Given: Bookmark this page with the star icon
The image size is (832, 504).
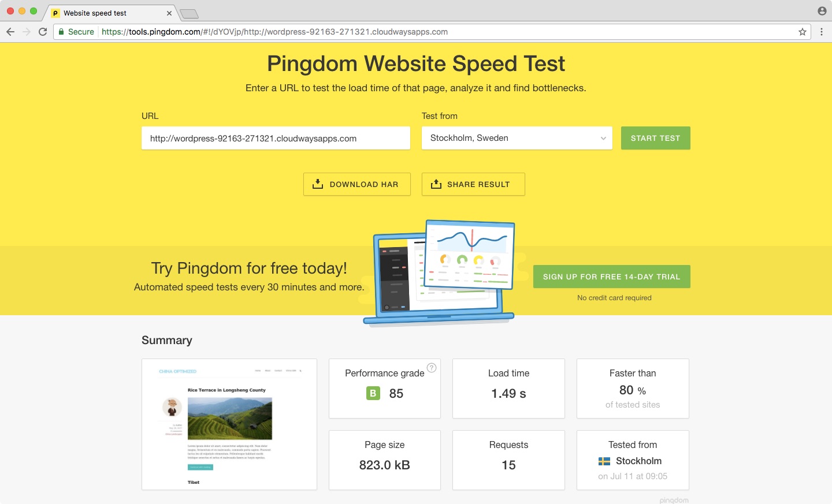Looking at the screenshot, I should pos(803,32).
